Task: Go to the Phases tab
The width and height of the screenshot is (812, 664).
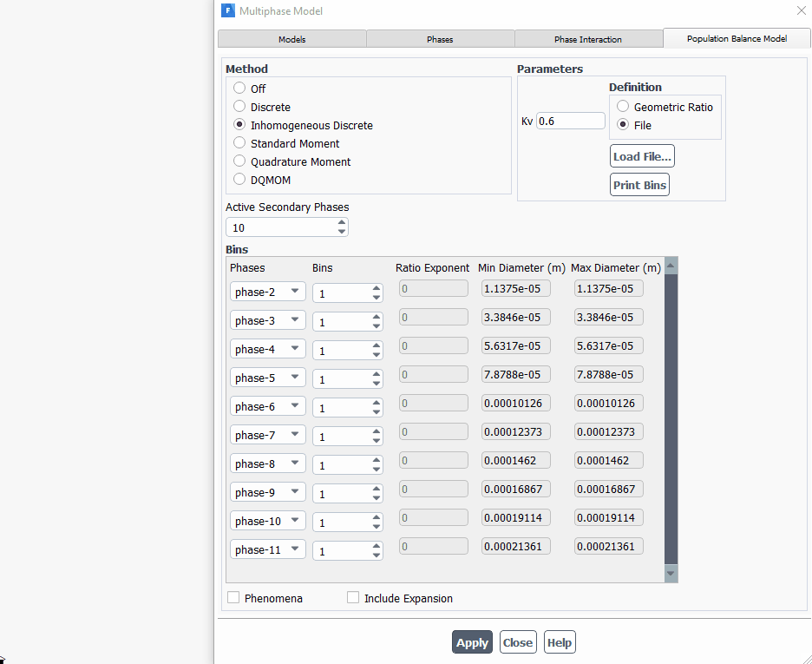Action: tap(440, 38)
